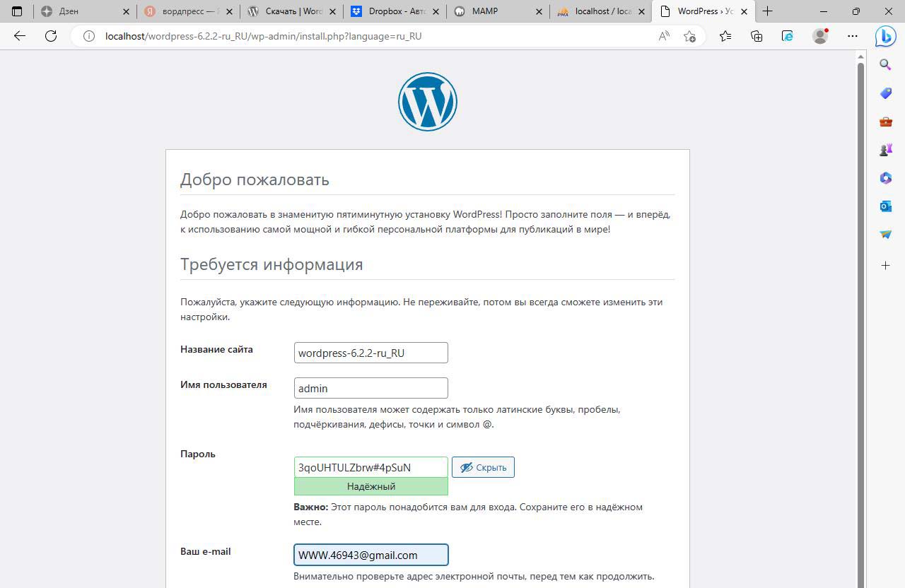Screen dimensions: 905x588
Task: Open the user profile avatar
Action: (x=820, y=36)
